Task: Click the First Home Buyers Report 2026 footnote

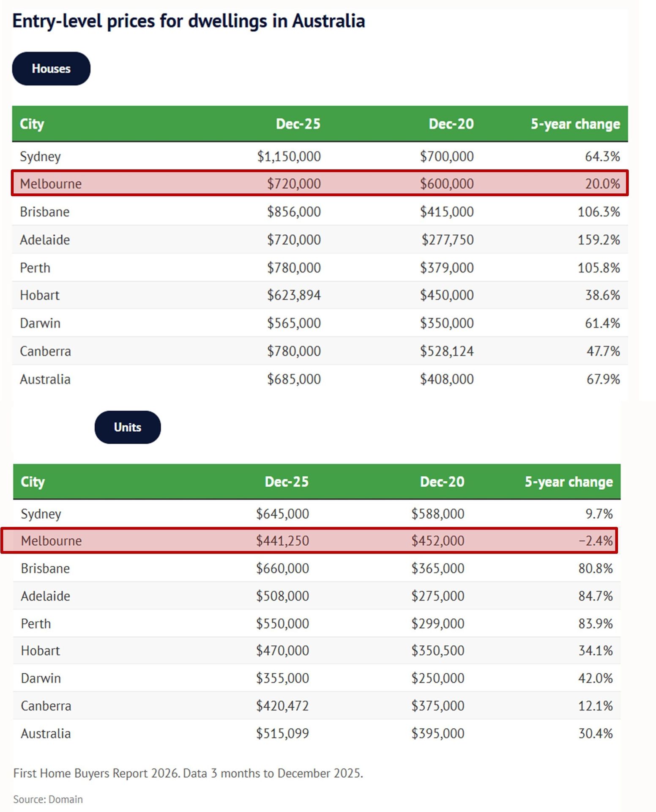Action: pos(188,773)
